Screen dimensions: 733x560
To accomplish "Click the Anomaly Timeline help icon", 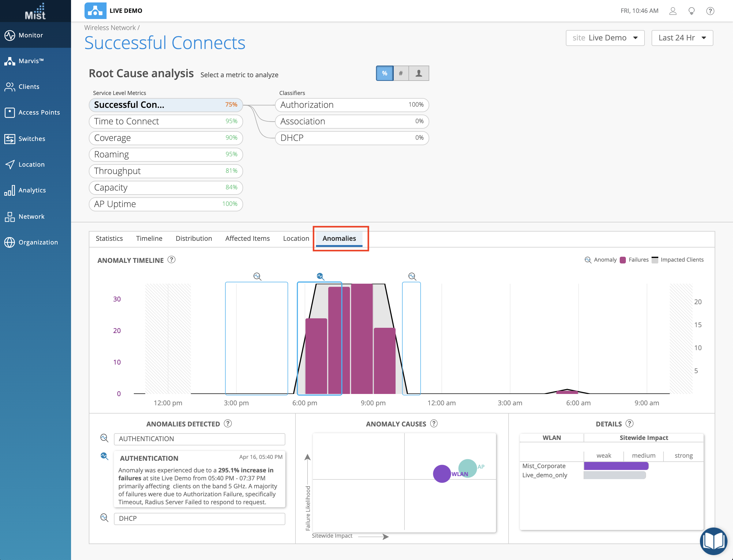I will pos(171,260).
